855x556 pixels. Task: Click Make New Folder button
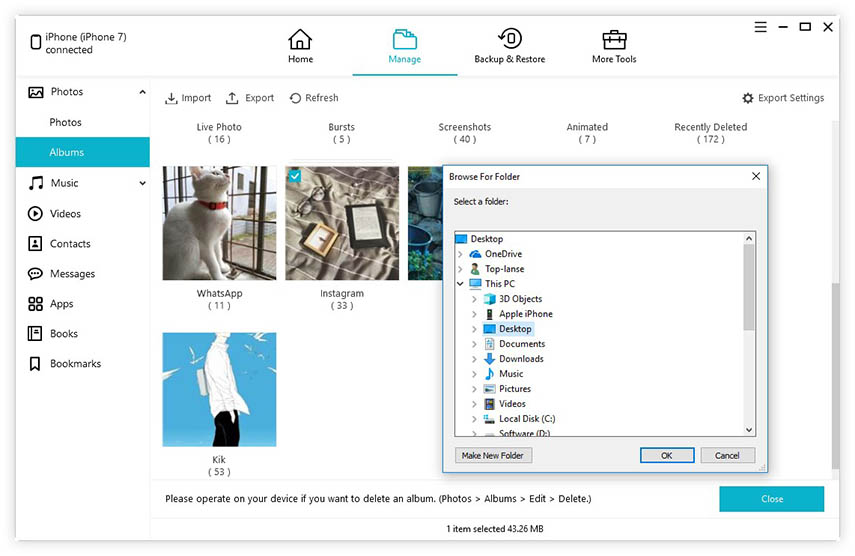[493, 456]
